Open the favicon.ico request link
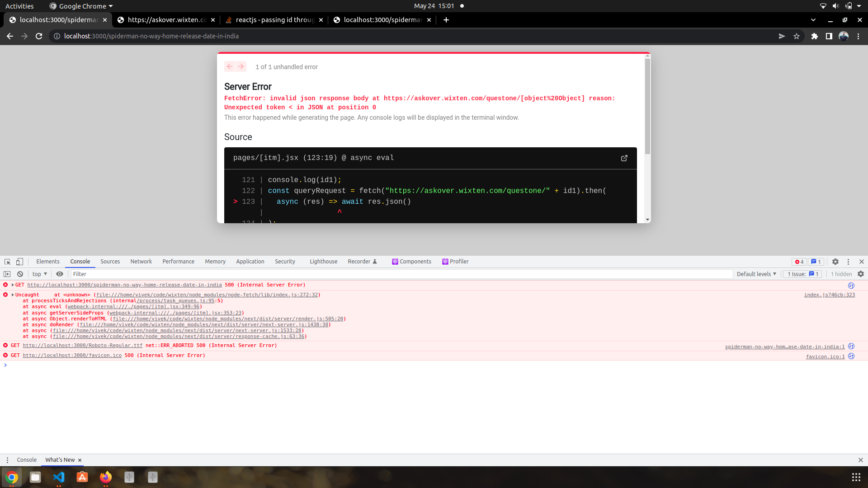The image size is (868, 488). click(x=72, y=356)
